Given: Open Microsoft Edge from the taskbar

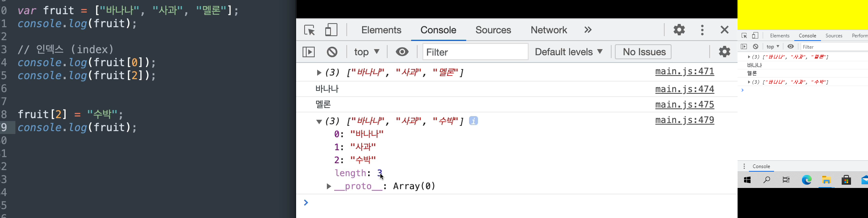Looking at the screenshot, I should [x=806, y=180].
